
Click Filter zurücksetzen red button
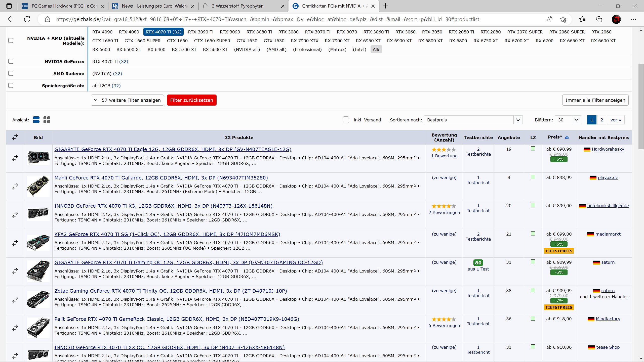tap(191, 100)
